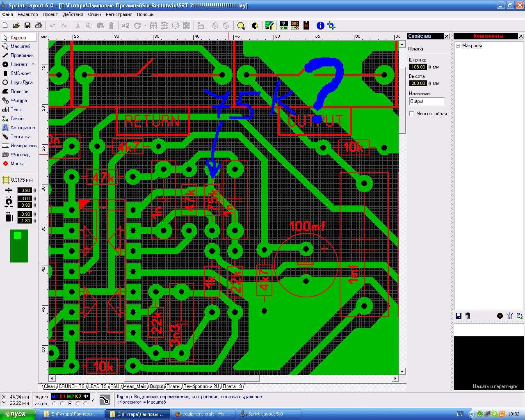The width and height of the screenshot is (525, 420).
Task: Click the Print icon in toolbar
Action: tap(39, 25)
